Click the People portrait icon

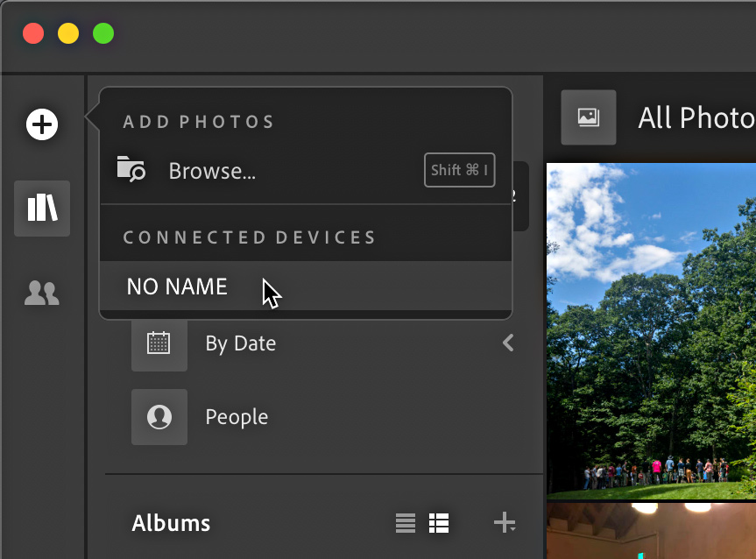[159, 417]
